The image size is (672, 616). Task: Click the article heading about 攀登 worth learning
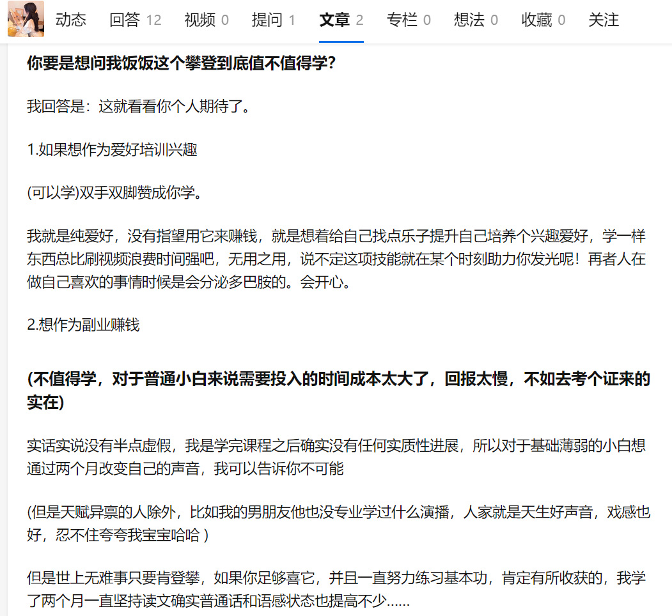(x=182, y=63)
